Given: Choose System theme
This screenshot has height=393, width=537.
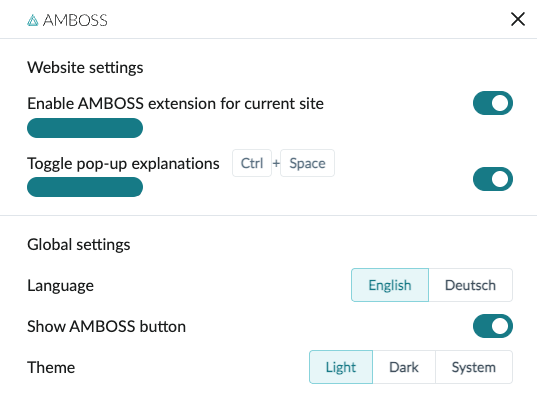Looking at the screenshot, I should (x=474, y=367).
